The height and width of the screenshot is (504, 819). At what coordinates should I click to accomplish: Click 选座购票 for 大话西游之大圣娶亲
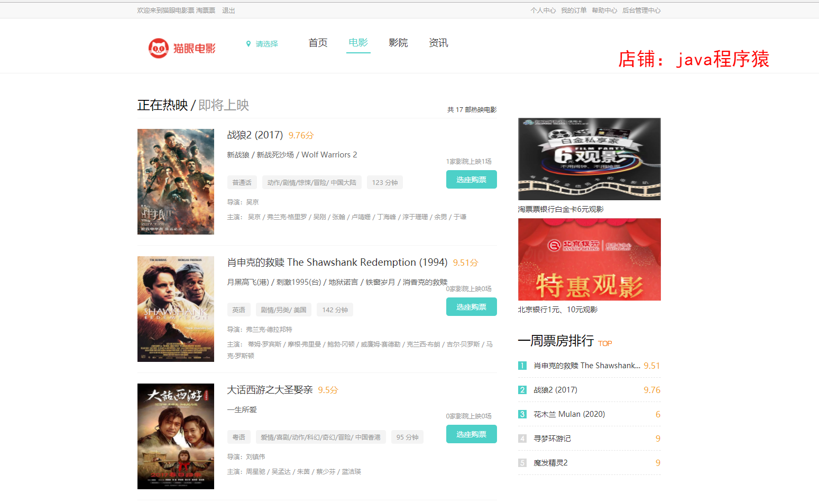pyautogui.click(x=472, y=434)
